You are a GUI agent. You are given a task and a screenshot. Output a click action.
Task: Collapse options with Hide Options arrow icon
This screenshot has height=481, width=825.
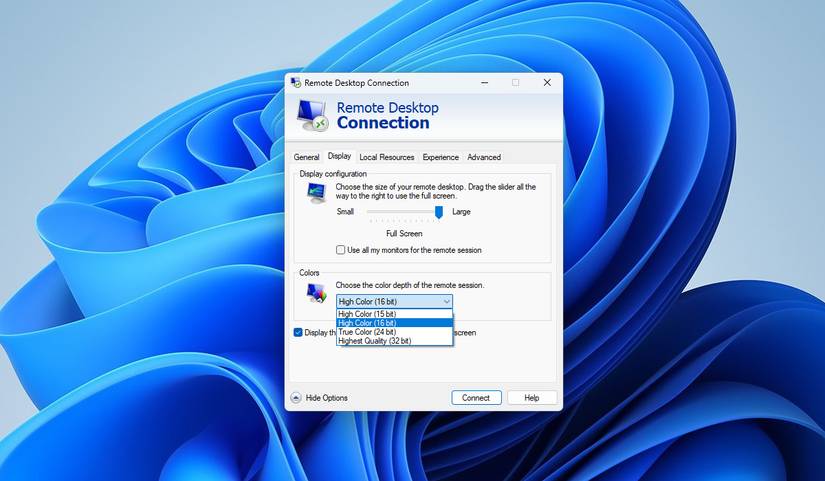point(296,398)
